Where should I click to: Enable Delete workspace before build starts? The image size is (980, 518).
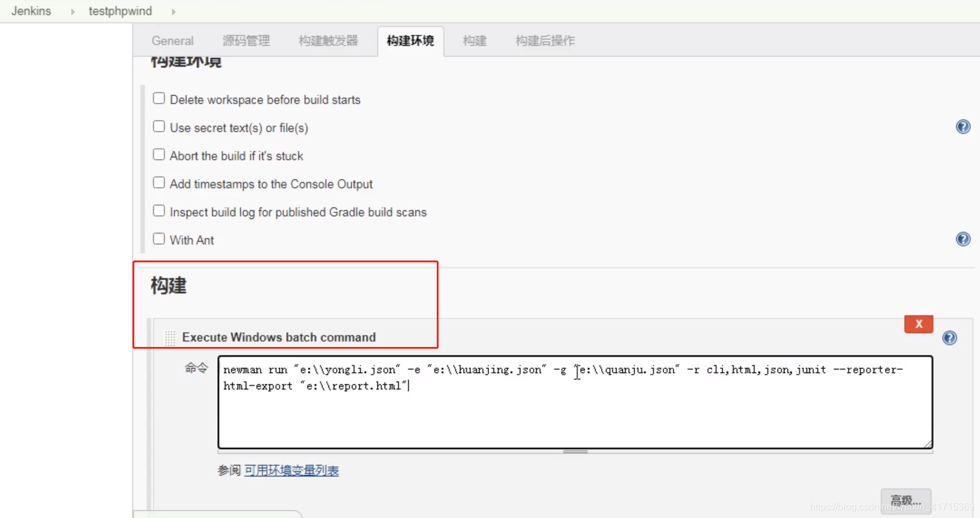(x=159, y=99)
